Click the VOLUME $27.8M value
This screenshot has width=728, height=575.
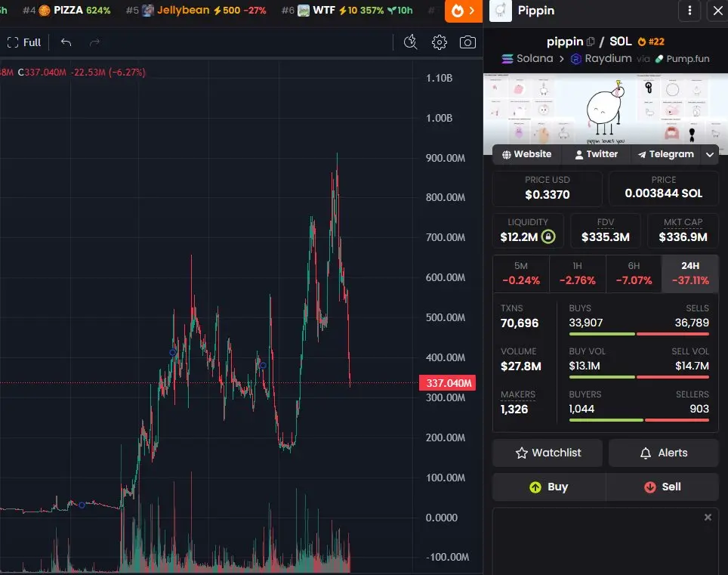[521, 366]
